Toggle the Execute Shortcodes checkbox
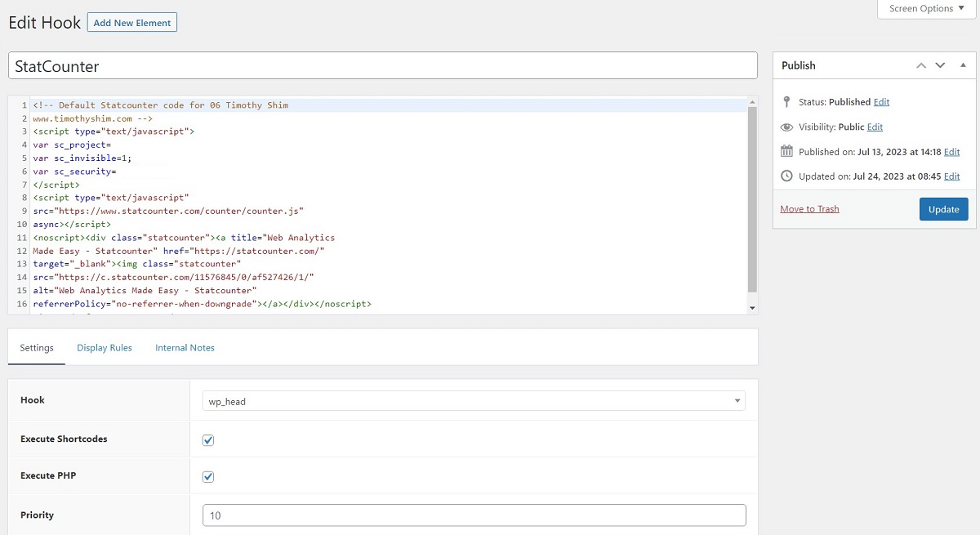Image resolution: width=980 pixels, height=535 pixels. [208, 440]
